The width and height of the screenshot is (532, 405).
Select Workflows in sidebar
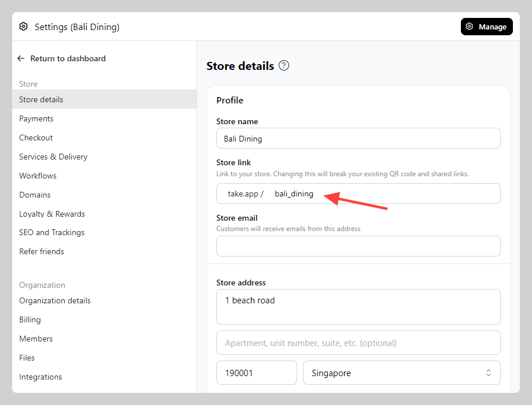coord(105,176)
